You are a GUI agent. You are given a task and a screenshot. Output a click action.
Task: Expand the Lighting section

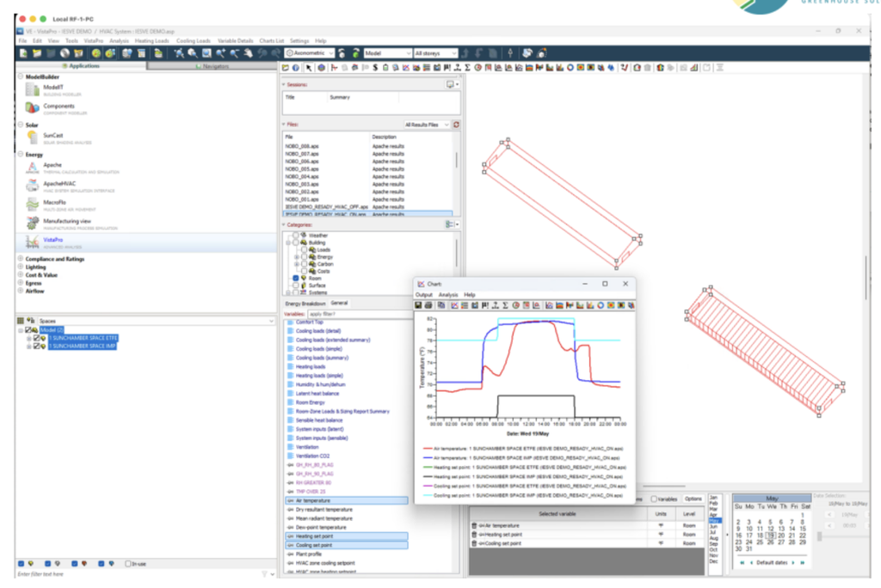(21, 267)
